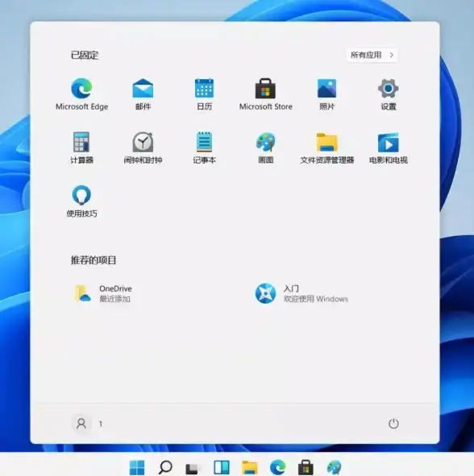Launch the 日历 Calendar app
Image resolution: width=474 pixels, height=476 pixels.
coord(204,93)
